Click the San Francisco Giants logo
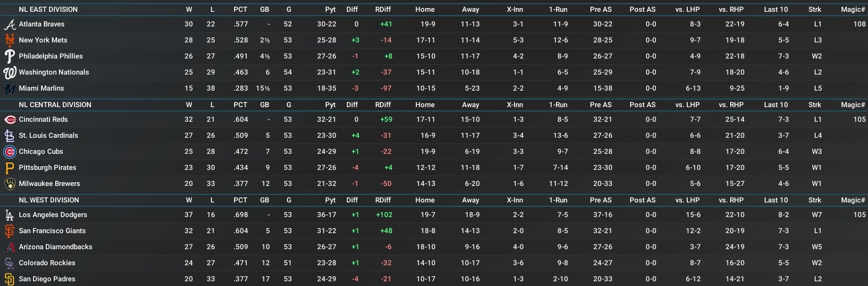This screenshot has width=868, height=286. coord(9,231)
